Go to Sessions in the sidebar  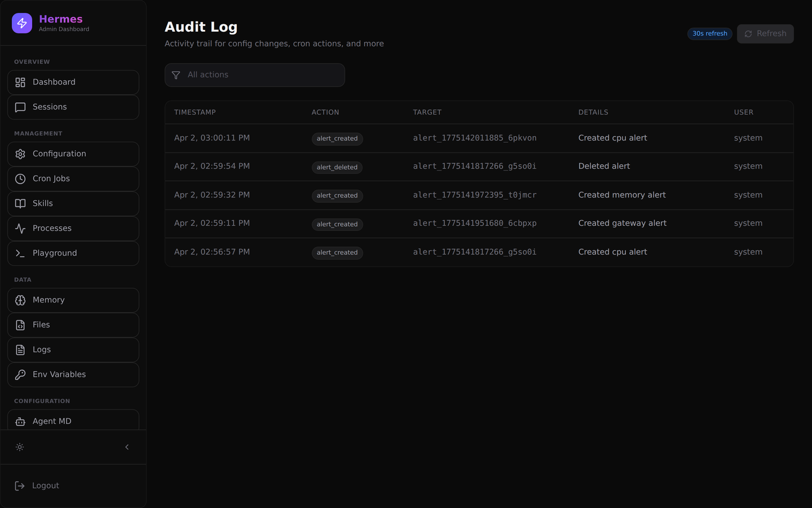point(73,107)
